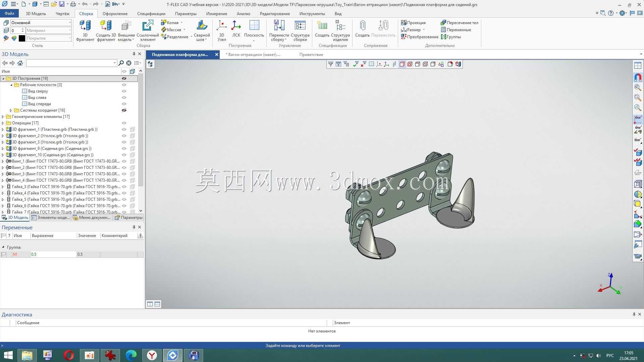
Task: Switch to the 3D Модель ribbon tab
Action: [36, 14]
